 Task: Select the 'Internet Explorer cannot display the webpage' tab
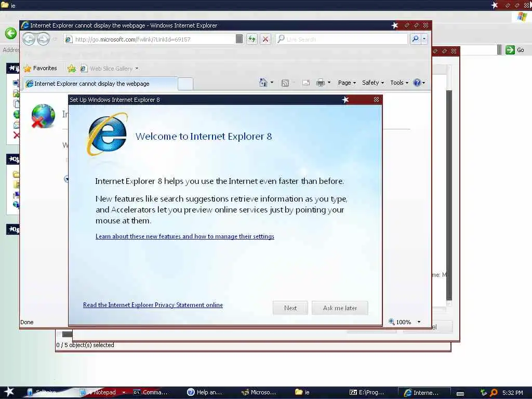pyautogui.click(x=100, y=84)
